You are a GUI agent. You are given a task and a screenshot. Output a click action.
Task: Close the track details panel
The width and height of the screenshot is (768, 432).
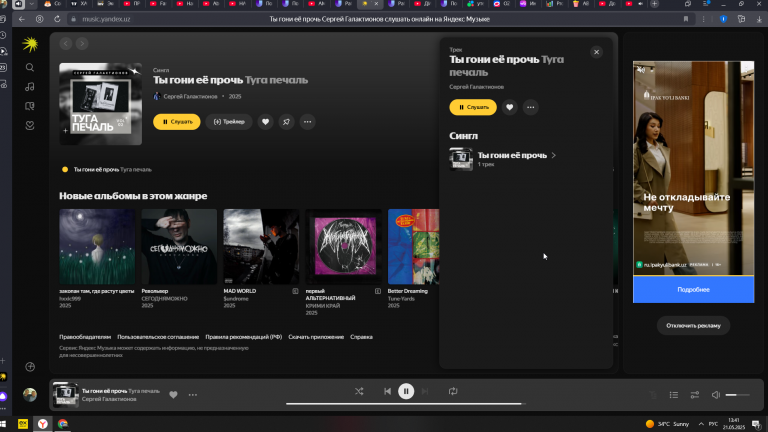[596, 52]
